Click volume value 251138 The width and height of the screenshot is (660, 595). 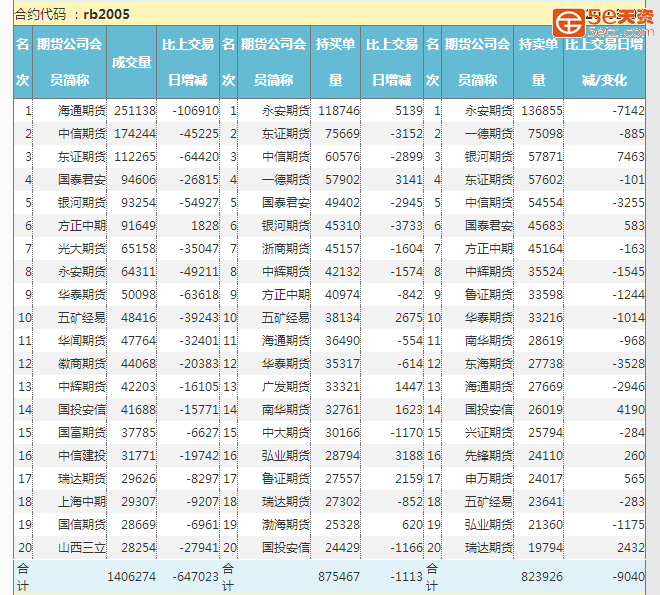(x=135, y=111)
